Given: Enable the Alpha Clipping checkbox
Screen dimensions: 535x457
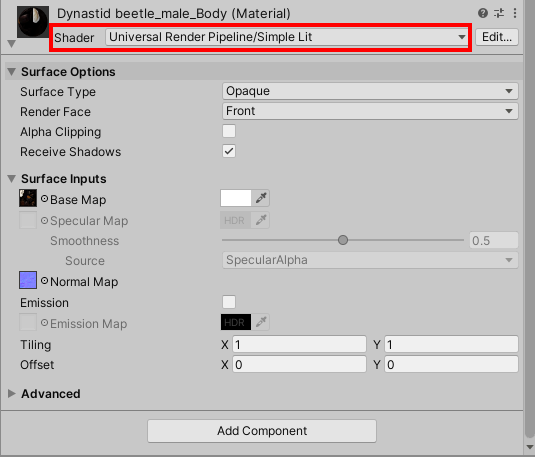Looking at the screenshot, I should (229, 131).
